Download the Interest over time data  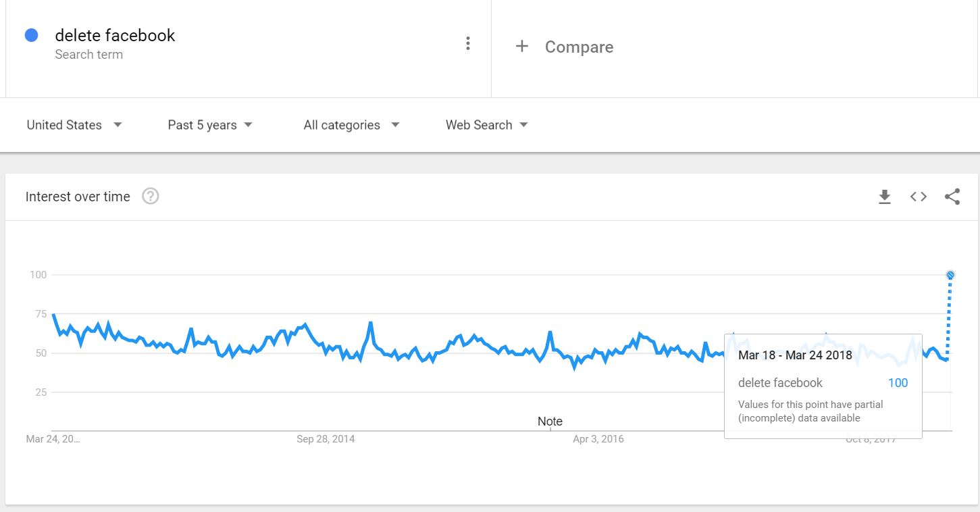pyautogui.click(x=884, y=197)
